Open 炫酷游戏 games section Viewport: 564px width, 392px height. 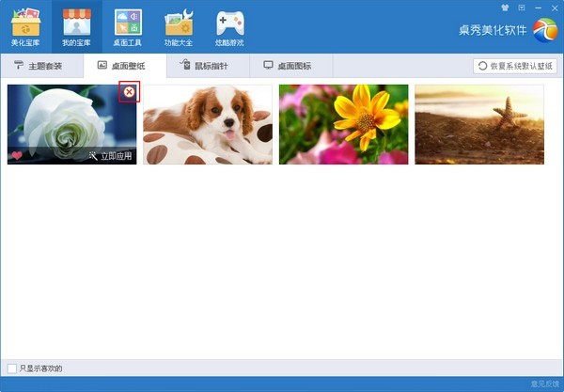pos(228,26)
